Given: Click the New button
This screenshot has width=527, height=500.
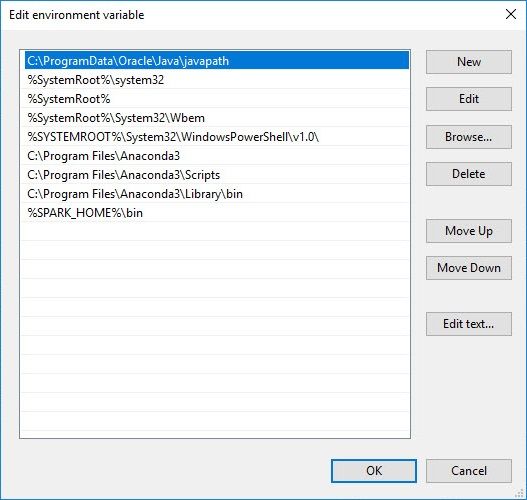Looking at the screenshot, I should click(469, 62).
